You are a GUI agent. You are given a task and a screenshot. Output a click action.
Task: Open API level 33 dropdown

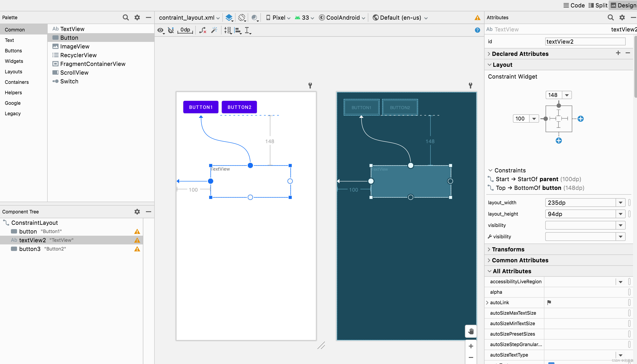(x=305, y=18)
